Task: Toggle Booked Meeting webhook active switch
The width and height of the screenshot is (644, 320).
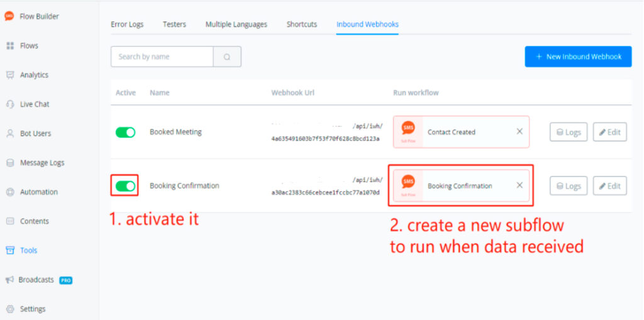Action: coord(125,132)
